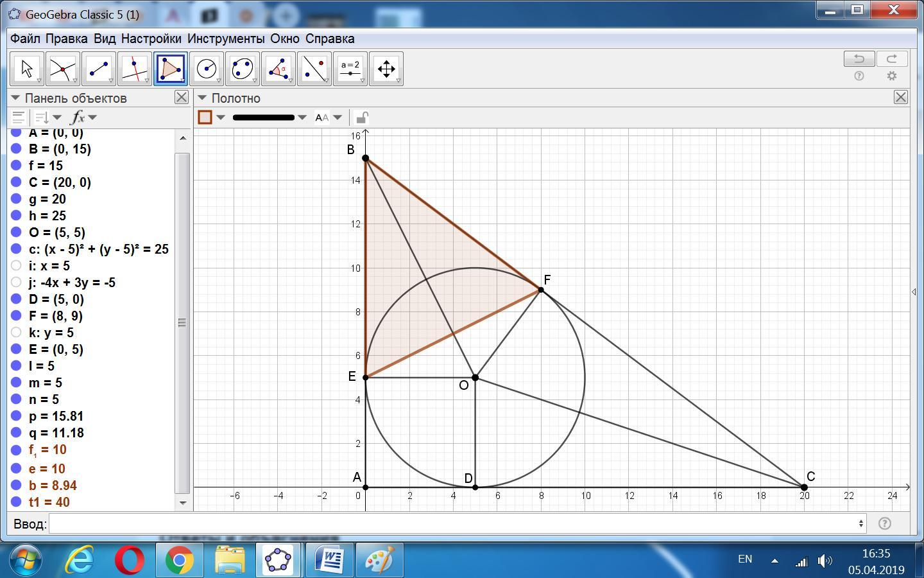Select the Point tool
The width and height of the screenshot is (924, 578).
pos(63,69)
